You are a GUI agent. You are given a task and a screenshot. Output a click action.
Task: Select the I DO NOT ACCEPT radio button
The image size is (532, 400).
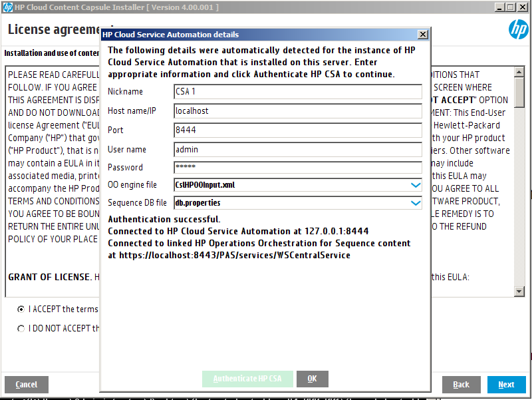(21, 328)
